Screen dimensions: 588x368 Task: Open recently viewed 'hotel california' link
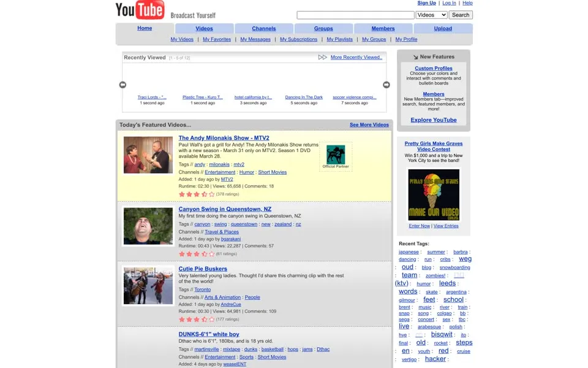[253, 98]
